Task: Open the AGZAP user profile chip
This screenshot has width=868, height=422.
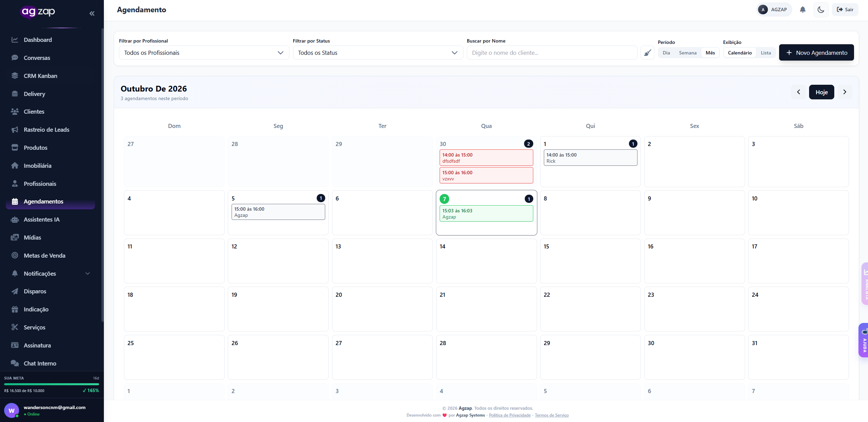Action: point(774,10)
